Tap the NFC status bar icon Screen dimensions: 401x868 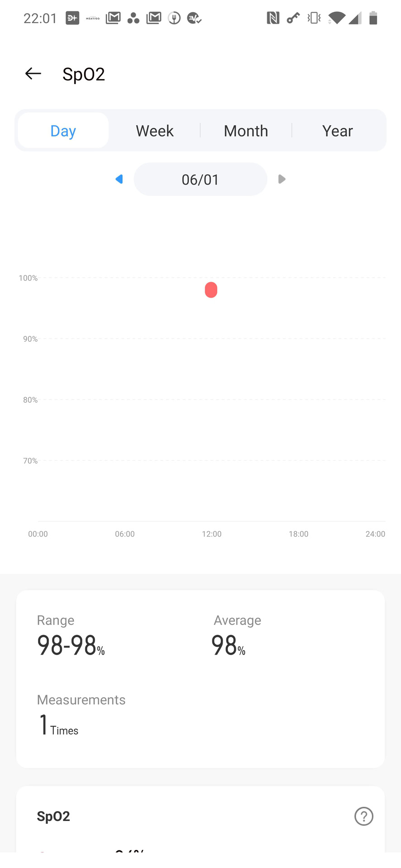(x=273, y=18)
